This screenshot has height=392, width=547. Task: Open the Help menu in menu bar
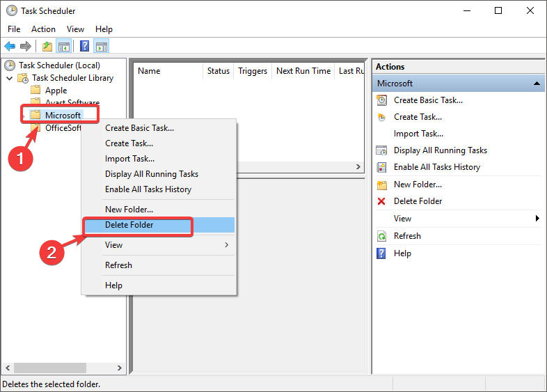[104, 29]
